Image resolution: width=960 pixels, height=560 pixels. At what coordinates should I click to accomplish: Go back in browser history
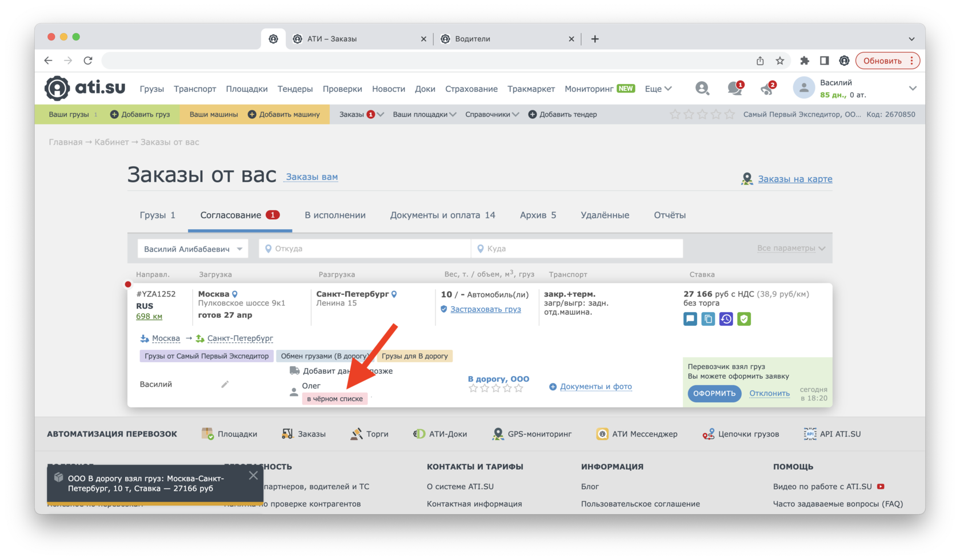click(49, 61)
